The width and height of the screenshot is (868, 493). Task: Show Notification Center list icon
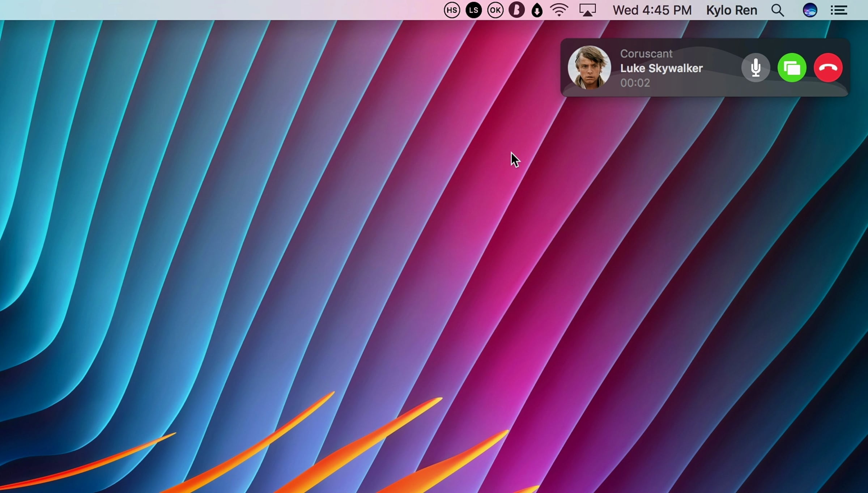(x=839, y=10)
